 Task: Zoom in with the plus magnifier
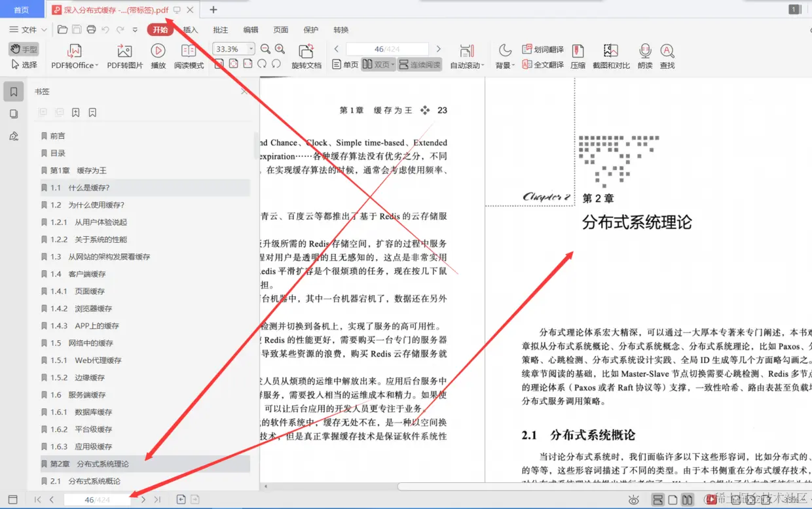pyautogui.click(x=280, y=49)
